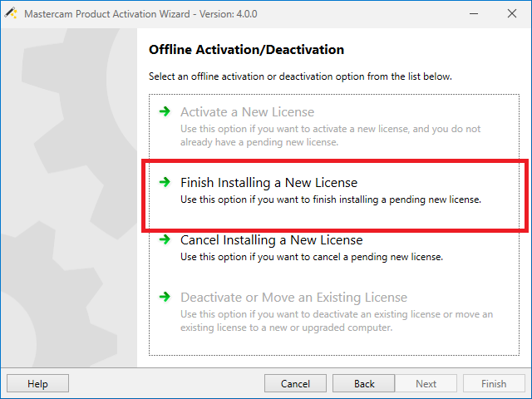Close the Product Activation Wizard window
The image size is (532, 399).
510,13
